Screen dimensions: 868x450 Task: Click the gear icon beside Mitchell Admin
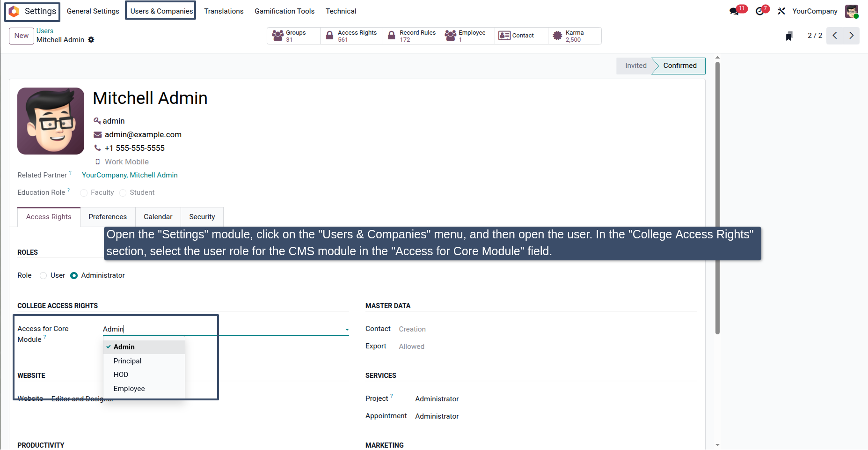pos(91,40)
